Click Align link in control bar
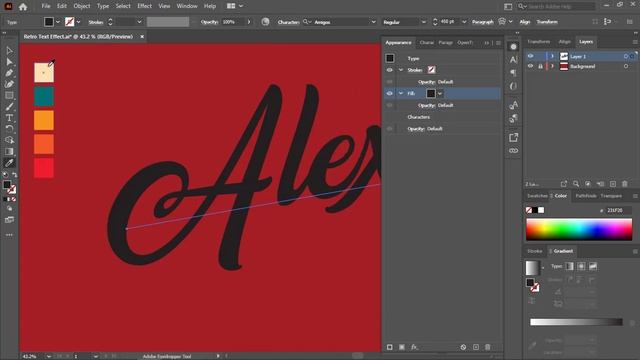This screenshot has height=360, width=640. [x=524, y=22]
